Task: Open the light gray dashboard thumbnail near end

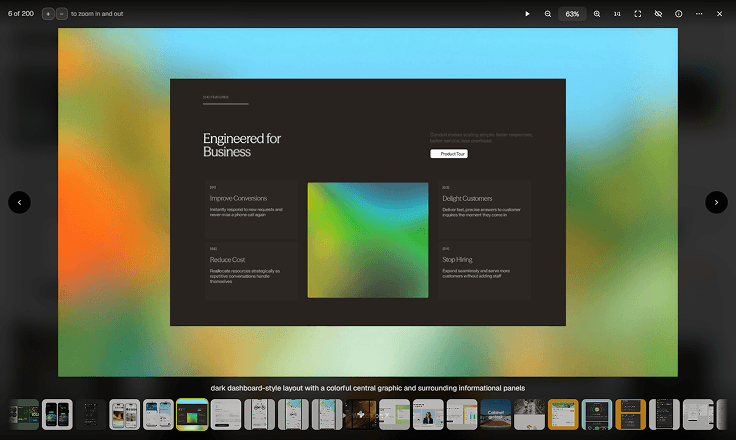Action: coord(698,415)
